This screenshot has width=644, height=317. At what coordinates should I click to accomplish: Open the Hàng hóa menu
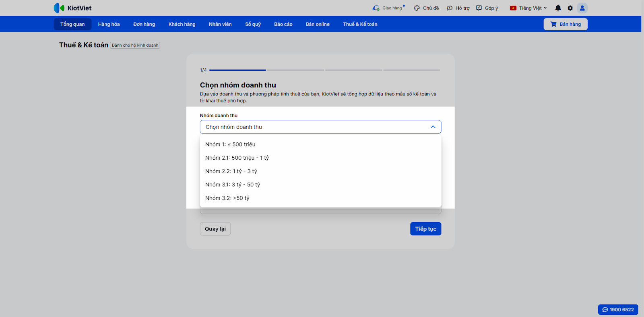click(109, 24)
